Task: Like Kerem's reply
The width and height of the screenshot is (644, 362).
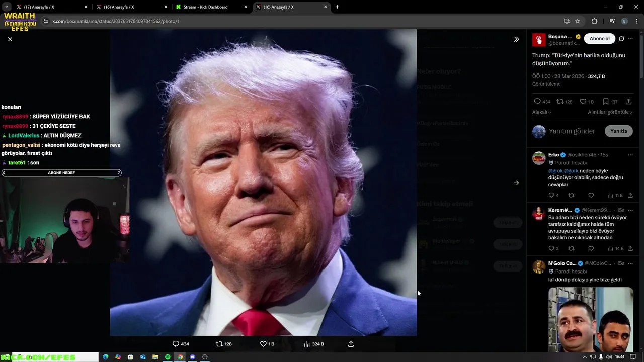Action: click(x=591, y=248)
